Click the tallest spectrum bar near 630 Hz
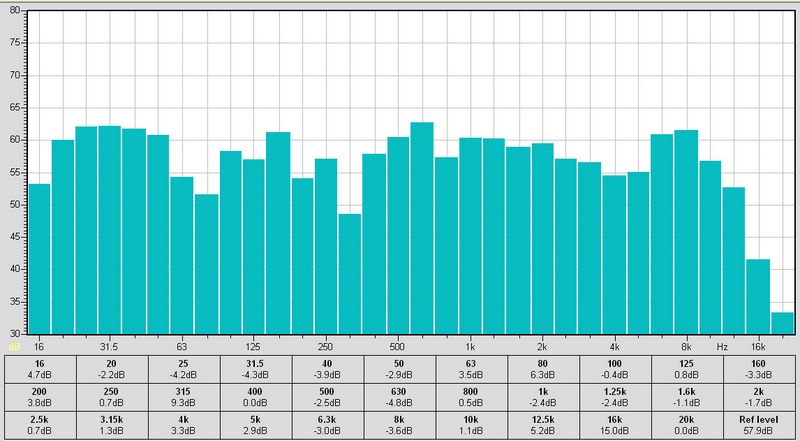This screenshot has height=441, width=800. pyautogui.click(x=422, y=228)
